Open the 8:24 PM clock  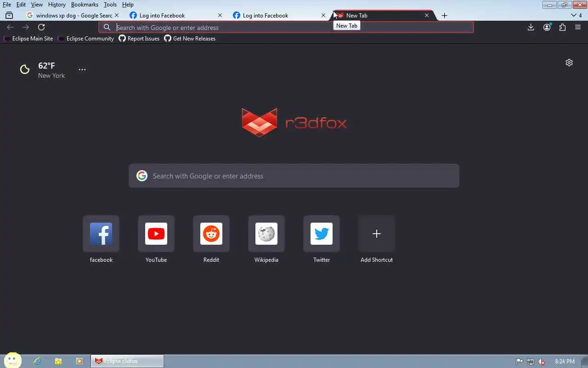click(565, 362)
